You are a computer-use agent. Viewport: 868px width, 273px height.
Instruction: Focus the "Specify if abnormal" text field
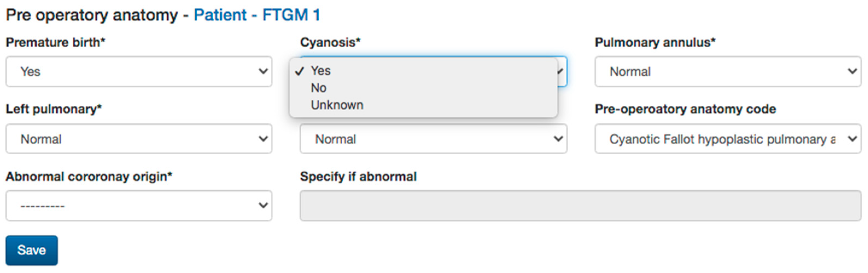click(580, 206)
